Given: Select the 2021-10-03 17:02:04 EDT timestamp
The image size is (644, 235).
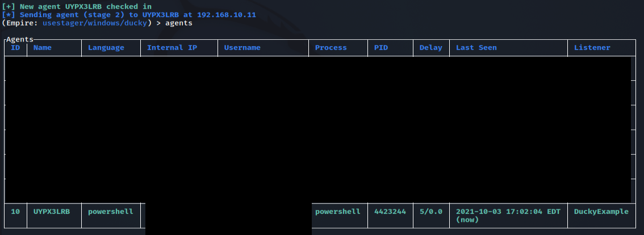Looking at the screenshot, I should point(508,212).
